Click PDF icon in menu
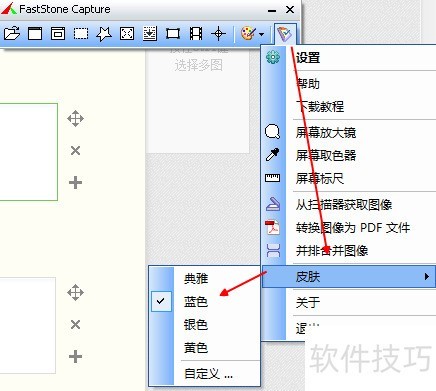The height and width of the screenshot is (391, 436). click(x=273, y=227)
